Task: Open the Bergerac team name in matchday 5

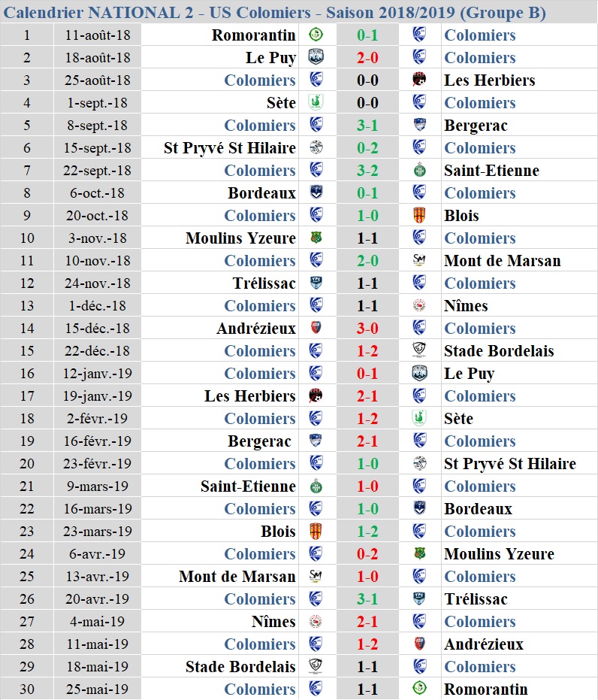Action: [x=476, y=126]
